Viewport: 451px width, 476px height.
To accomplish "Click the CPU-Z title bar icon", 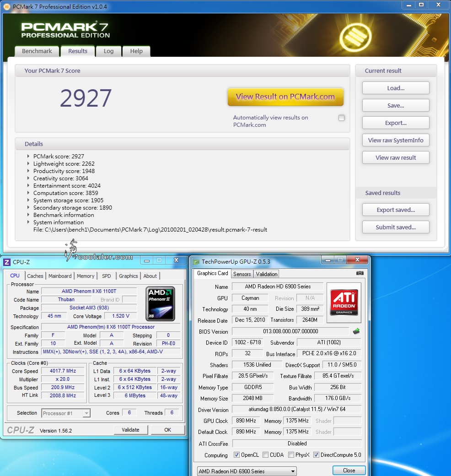I will [7, 262].
